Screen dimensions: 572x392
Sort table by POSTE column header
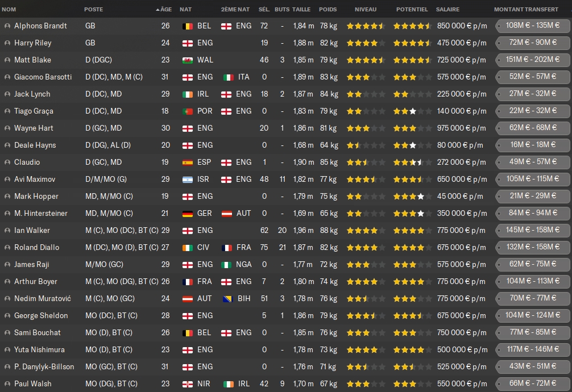click(x=93, y=10)
